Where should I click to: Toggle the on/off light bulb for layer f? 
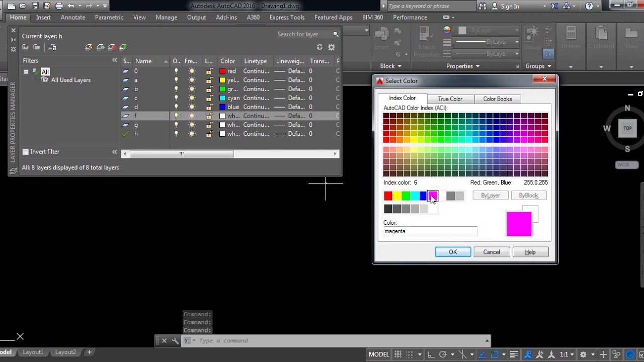[176, 116]
